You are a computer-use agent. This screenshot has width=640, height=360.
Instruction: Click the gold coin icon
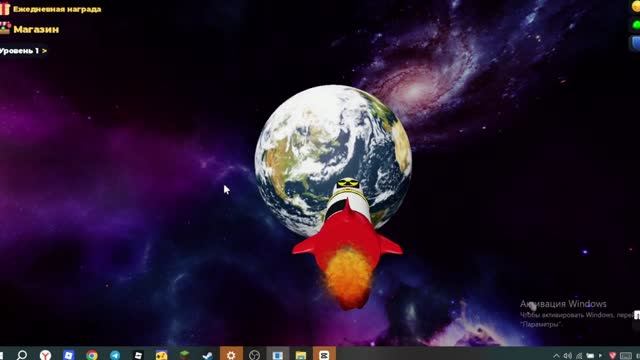636,7
